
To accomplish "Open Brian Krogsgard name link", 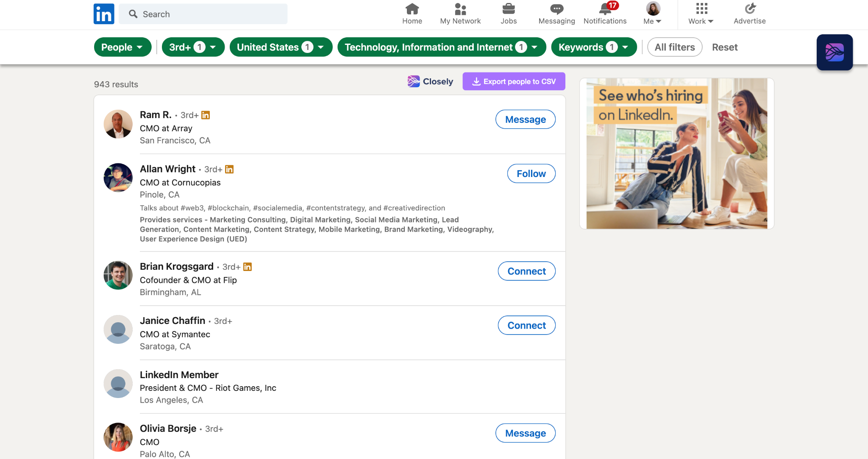I will [x=177, y=266].
